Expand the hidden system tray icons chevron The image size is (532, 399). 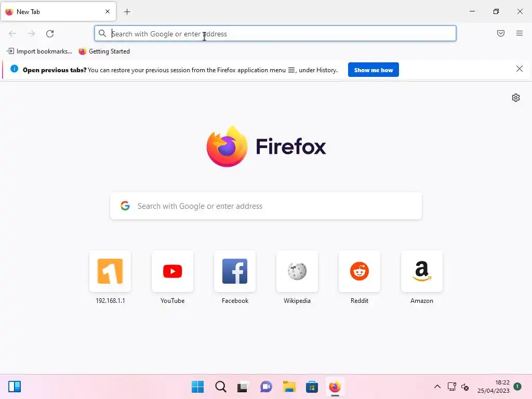(437, 387)
